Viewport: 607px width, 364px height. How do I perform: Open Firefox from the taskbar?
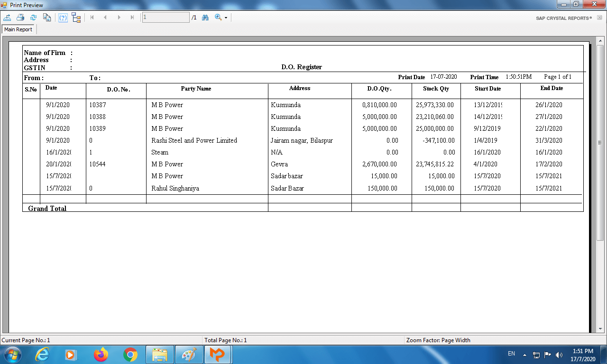click(101, 355)
